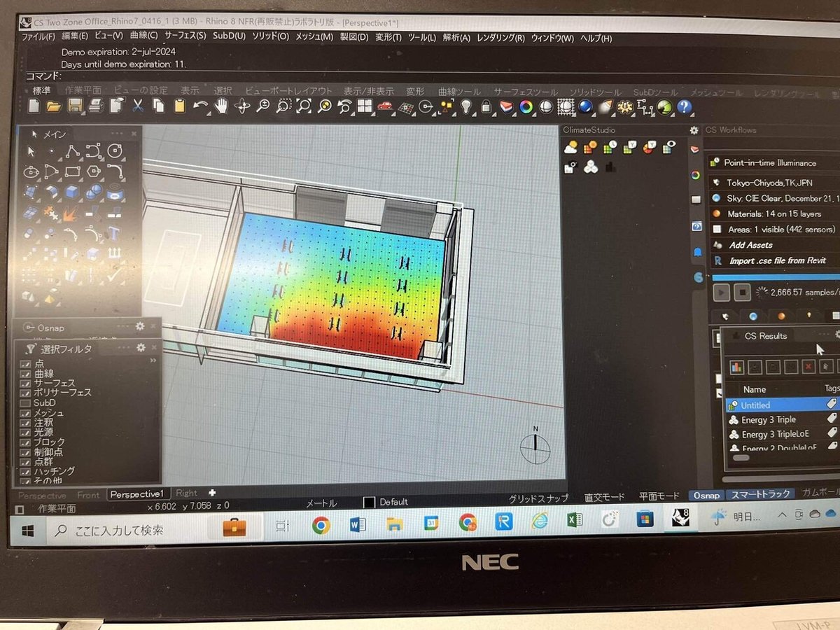
Task: Open Excel from the Windows taskbar
Action: click(x=575, y=521)
